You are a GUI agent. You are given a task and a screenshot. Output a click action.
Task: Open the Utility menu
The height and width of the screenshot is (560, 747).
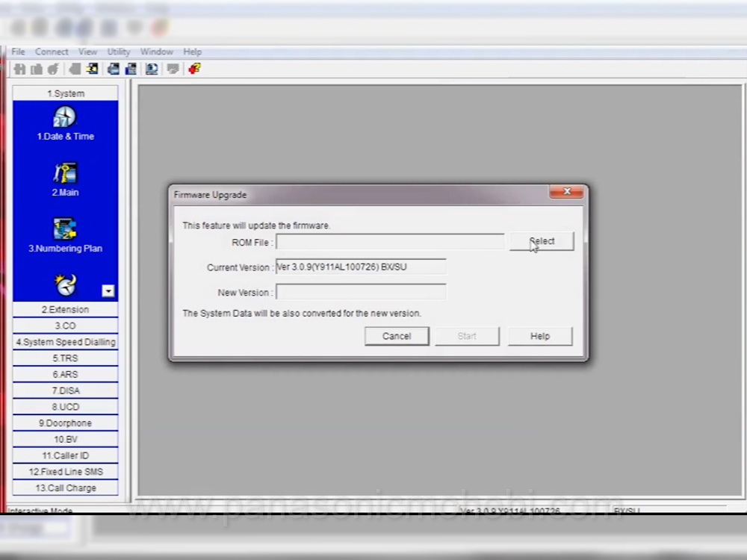[x=118, y=52]
